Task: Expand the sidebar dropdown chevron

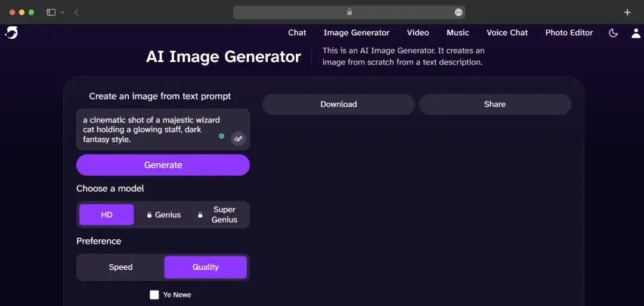Action: 63,13
